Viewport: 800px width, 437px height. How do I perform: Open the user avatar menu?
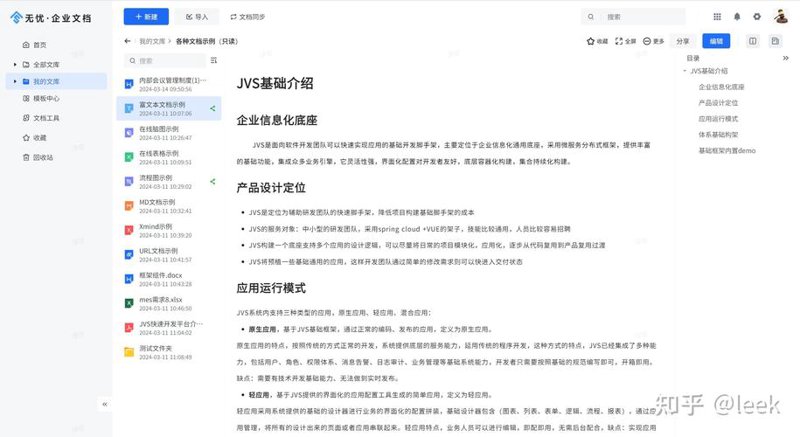click(780, 16)
